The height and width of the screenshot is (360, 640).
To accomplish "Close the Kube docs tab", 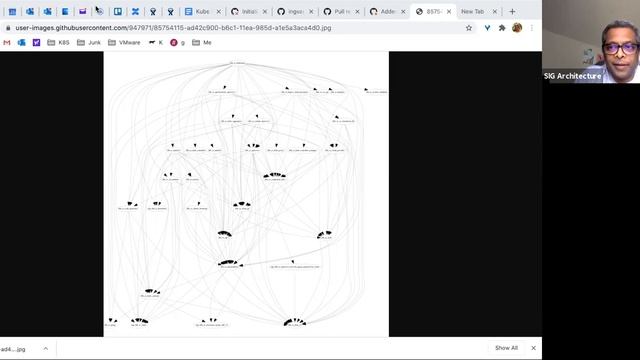I will click(x=218, y=12).
